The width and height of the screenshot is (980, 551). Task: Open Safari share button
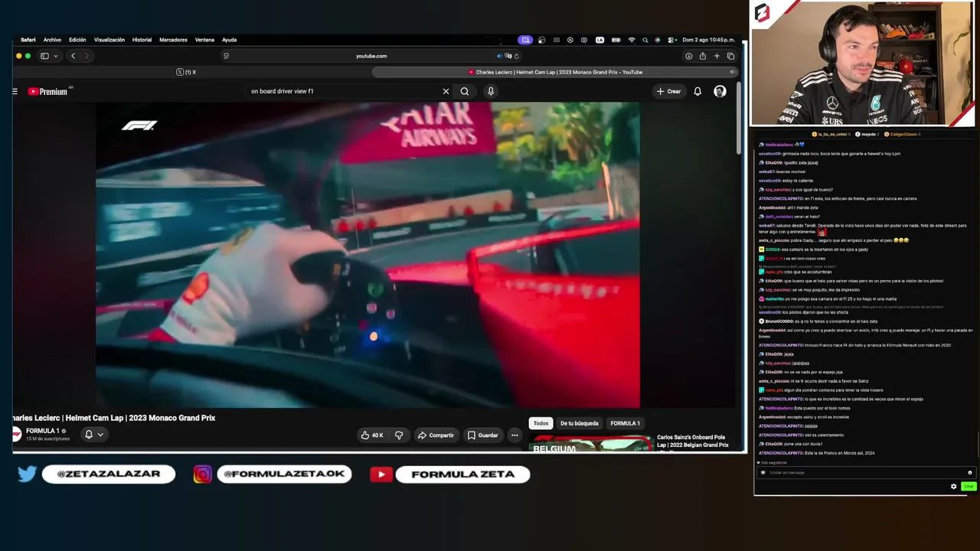(x=702, y=56)
